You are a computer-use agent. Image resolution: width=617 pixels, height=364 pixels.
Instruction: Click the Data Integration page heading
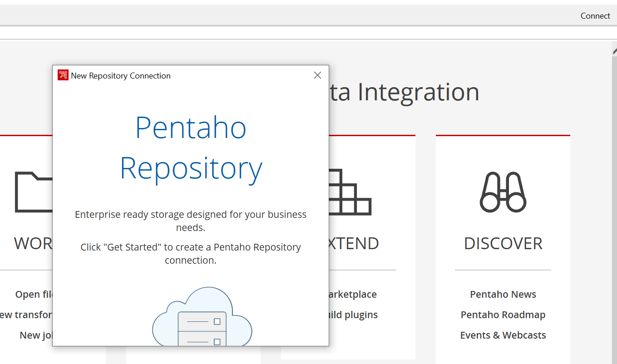point(404,92)
